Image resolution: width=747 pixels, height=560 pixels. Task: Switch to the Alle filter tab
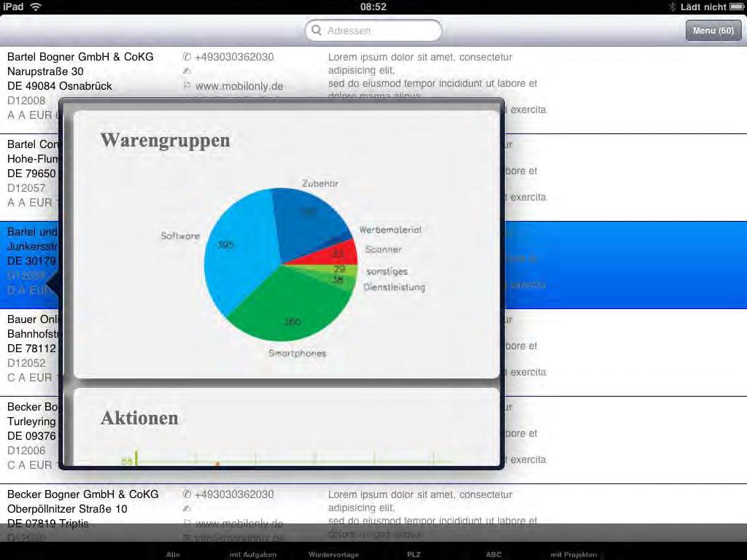point(173,554)
